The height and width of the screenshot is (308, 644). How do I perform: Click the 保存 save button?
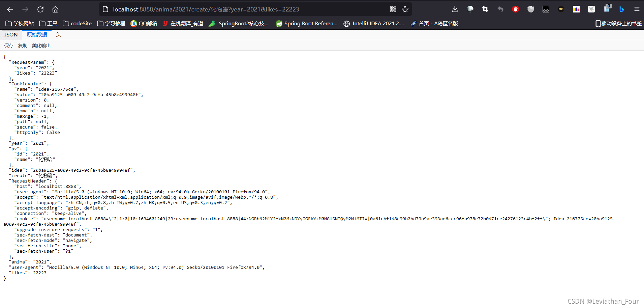coord(9,46)
